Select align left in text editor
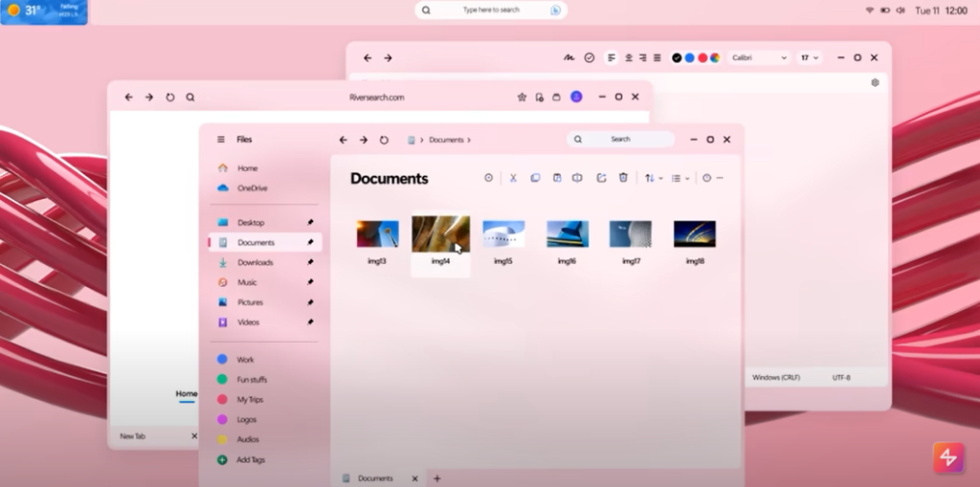The image size is (980, 487). coord(612,57)
